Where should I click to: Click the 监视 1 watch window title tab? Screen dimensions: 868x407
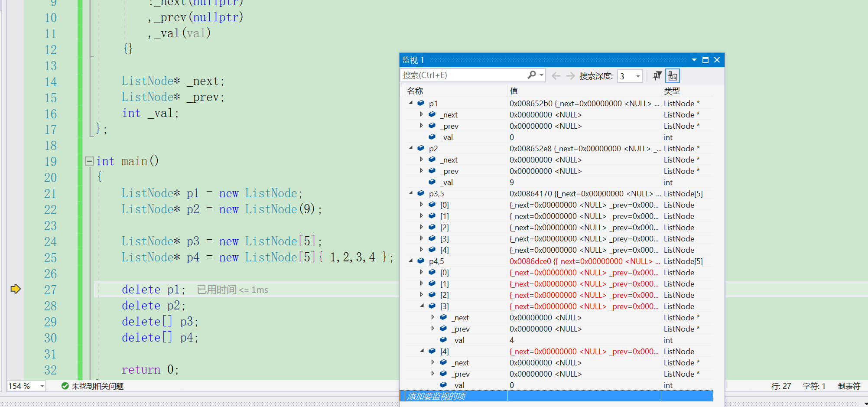pyautogui.click(x=413, y=60)
